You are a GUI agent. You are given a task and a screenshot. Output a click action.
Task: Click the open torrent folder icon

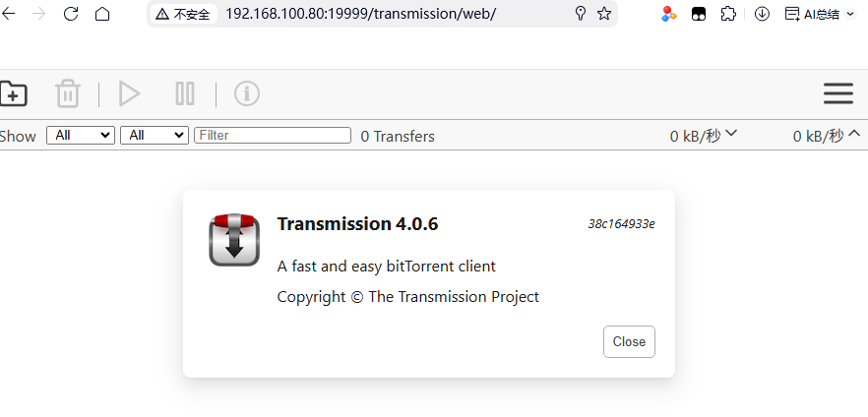13,93
